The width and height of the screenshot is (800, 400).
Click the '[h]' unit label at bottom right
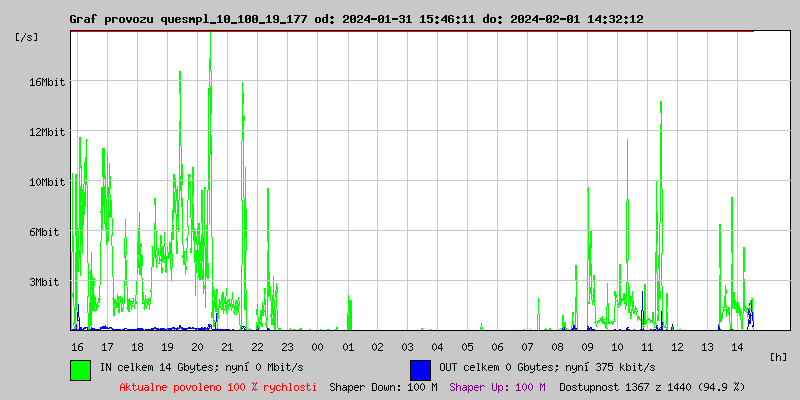778,356
